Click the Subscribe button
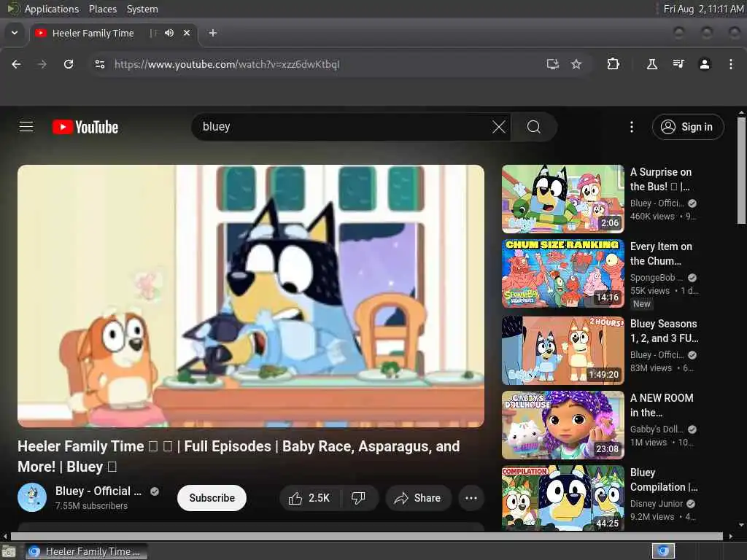 click(212, 498)
